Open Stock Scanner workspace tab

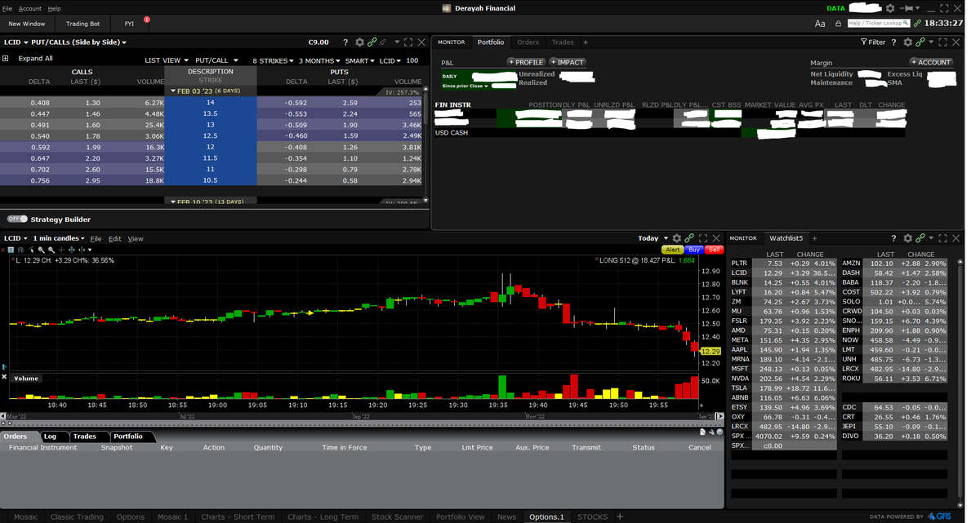397,516
